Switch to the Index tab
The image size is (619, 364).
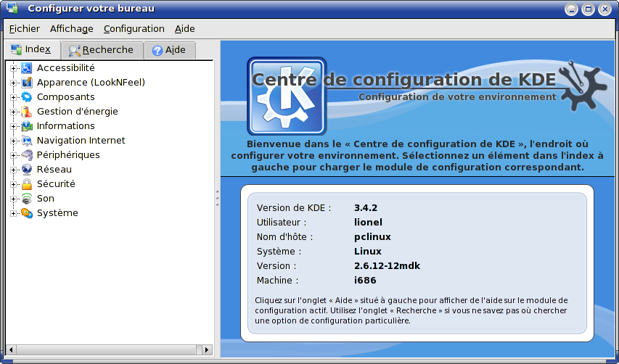pyautogui.click(x=32, y=50)
